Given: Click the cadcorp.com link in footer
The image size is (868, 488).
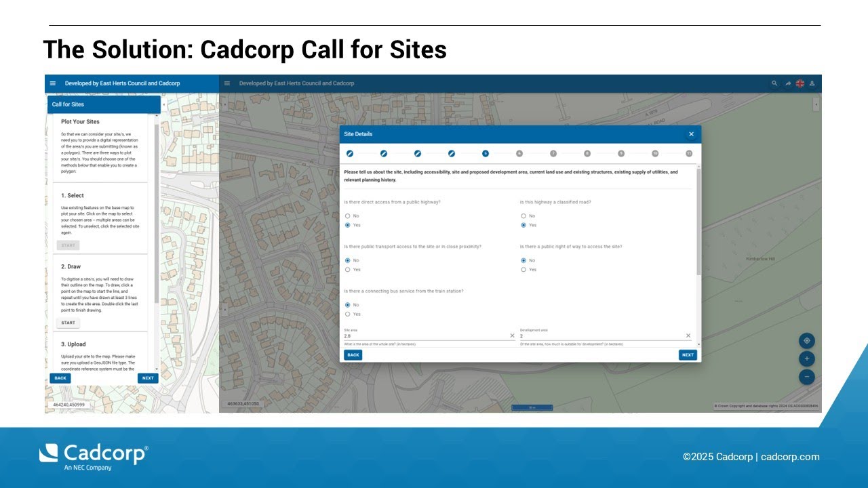Looking at the screenshot, I should 790,457.
